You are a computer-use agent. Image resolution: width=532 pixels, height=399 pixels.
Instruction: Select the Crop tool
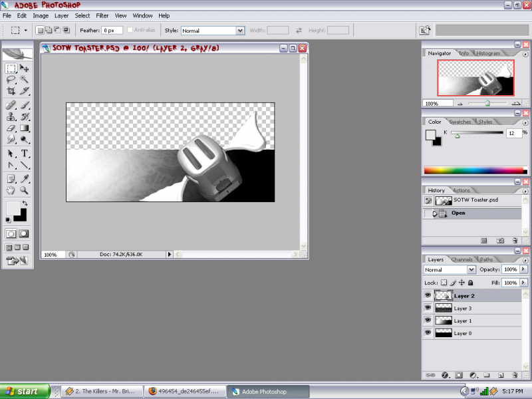point(11,90)
